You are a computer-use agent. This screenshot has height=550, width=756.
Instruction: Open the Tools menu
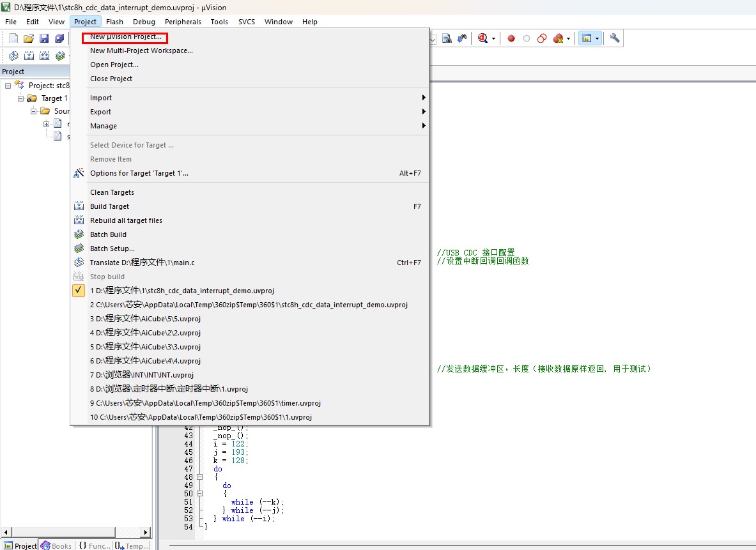pyautogui.click(x=219, y=22)
